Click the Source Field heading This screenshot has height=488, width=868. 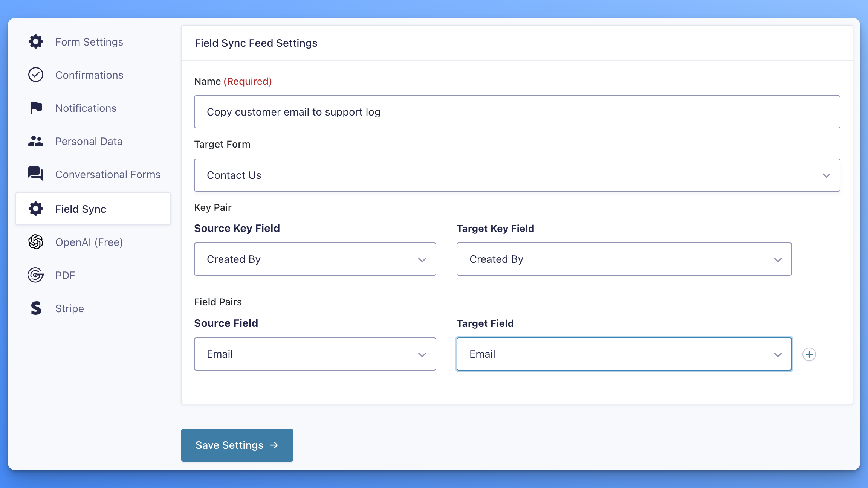pyautogui.click(x=226, y=323)
